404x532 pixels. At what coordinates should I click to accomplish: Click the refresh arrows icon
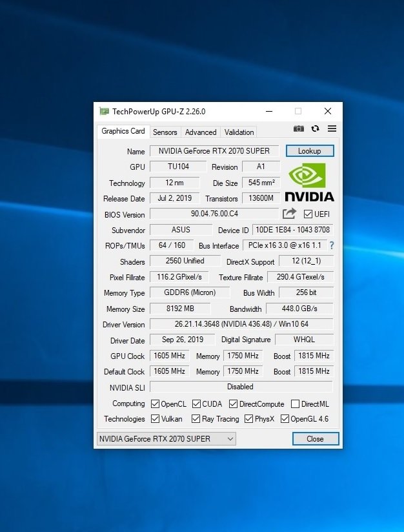click(x=316, y=128)
